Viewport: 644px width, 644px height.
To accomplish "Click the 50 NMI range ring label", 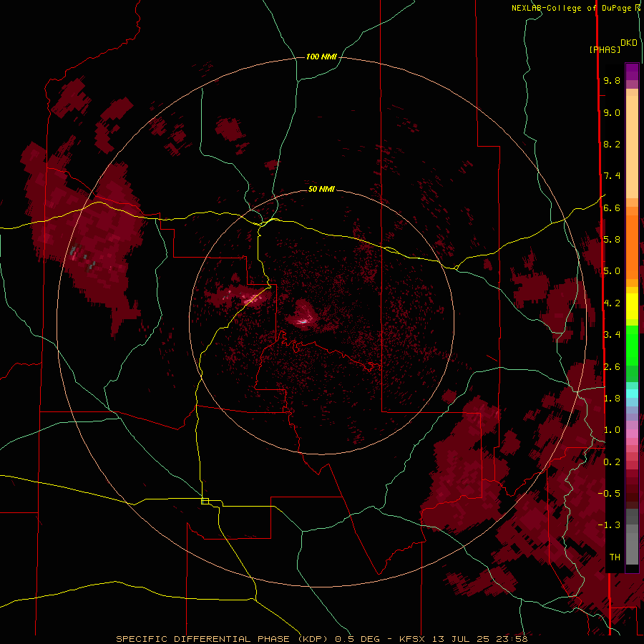I will [321, 189].
